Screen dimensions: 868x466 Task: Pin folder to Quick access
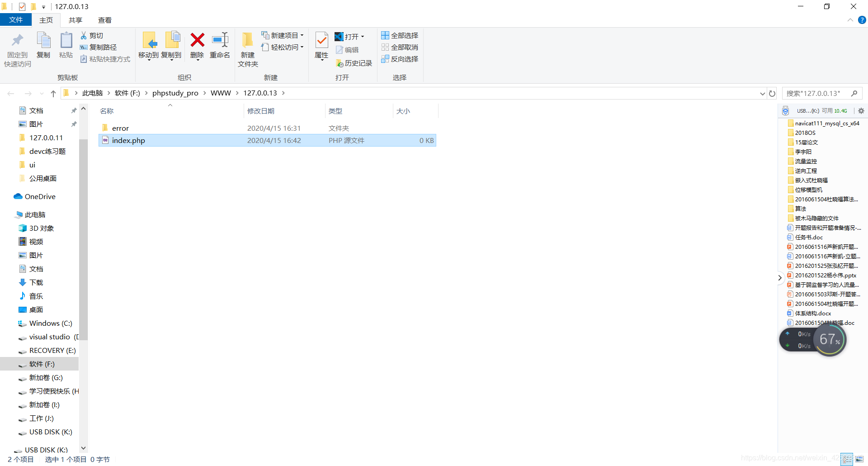(x=18, y=50)
